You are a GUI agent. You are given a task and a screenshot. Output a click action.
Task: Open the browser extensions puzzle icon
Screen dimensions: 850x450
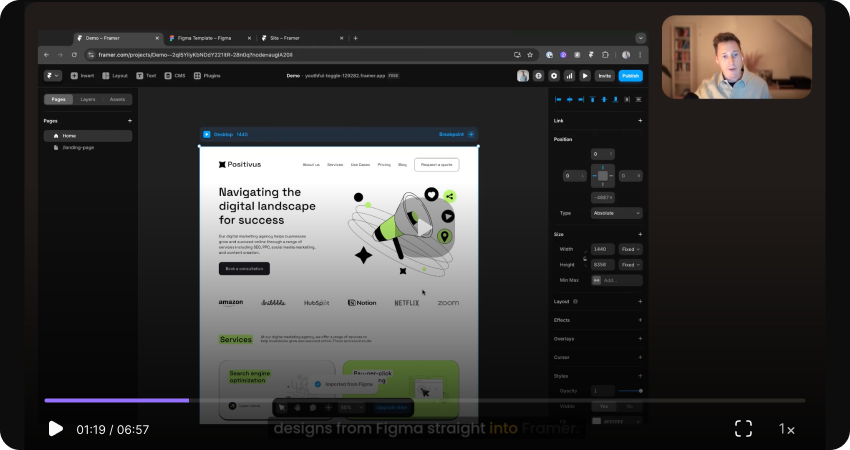pos(606,55)
